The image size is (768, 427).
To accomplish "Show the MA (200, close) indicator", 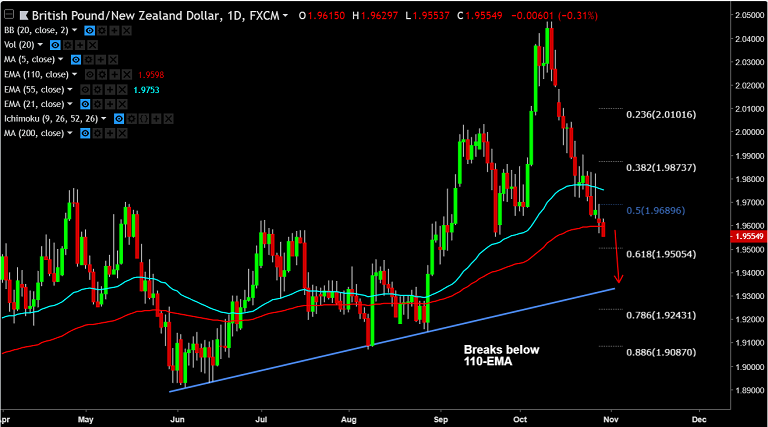I will pos(85,133).
